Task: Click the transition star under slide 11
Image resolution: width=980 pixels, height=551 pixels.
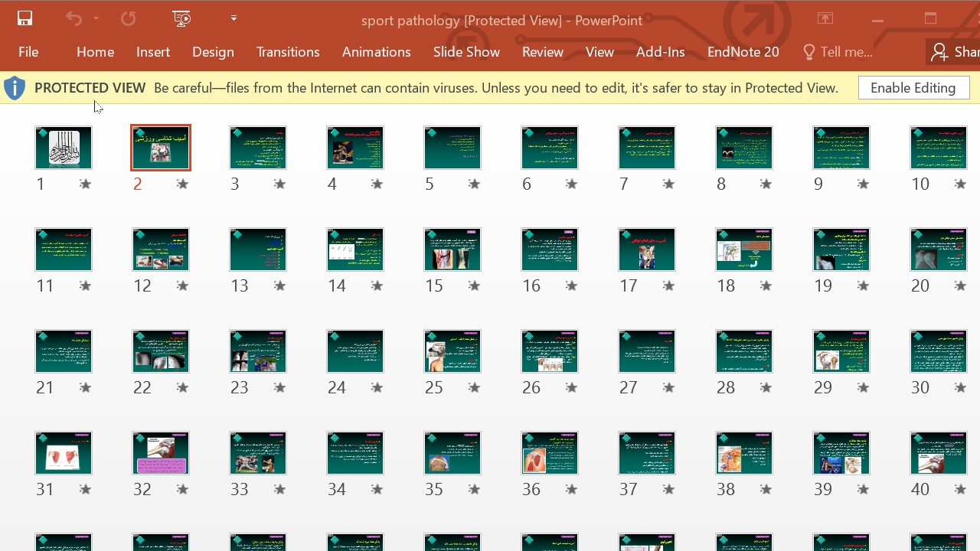Action: tap(85, 285)
